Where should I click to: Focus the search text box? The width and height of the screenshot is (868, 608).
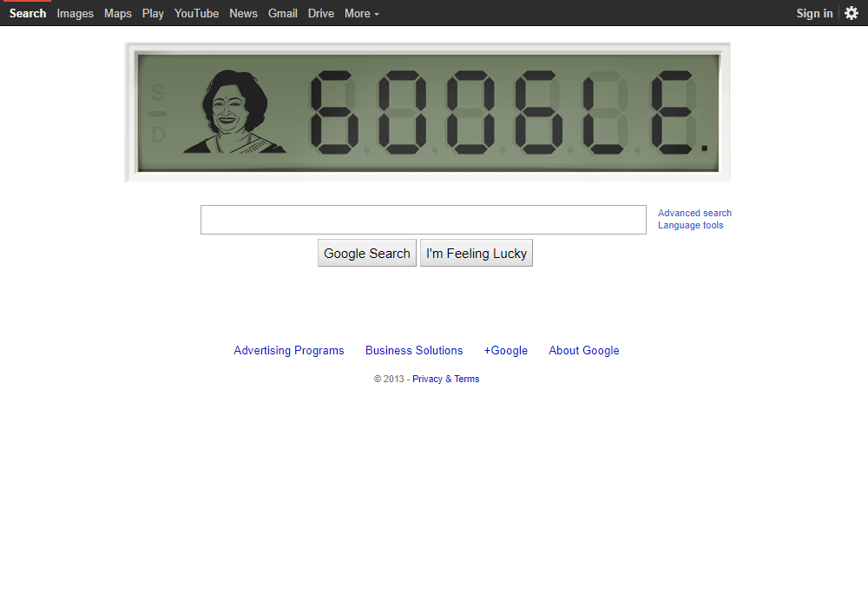point(424,220)
